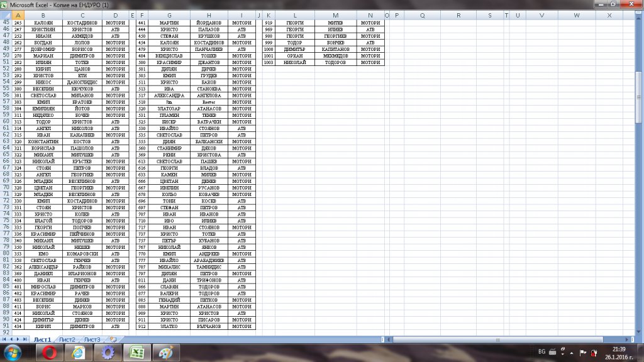Go to the first sheet tab using navigation arrow
This screenshot has height=362, width=644.
[x=4, y=339]
